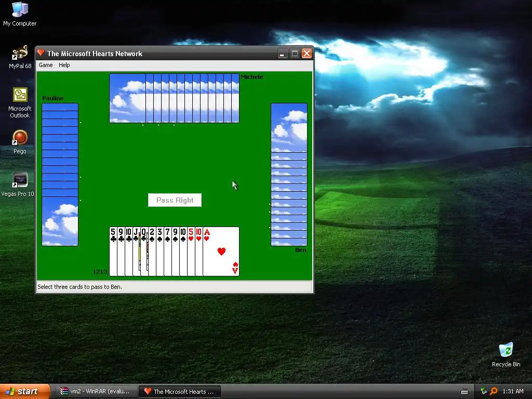Switch to the vm2 - WinRAR taskbar button

coord(96,392)
